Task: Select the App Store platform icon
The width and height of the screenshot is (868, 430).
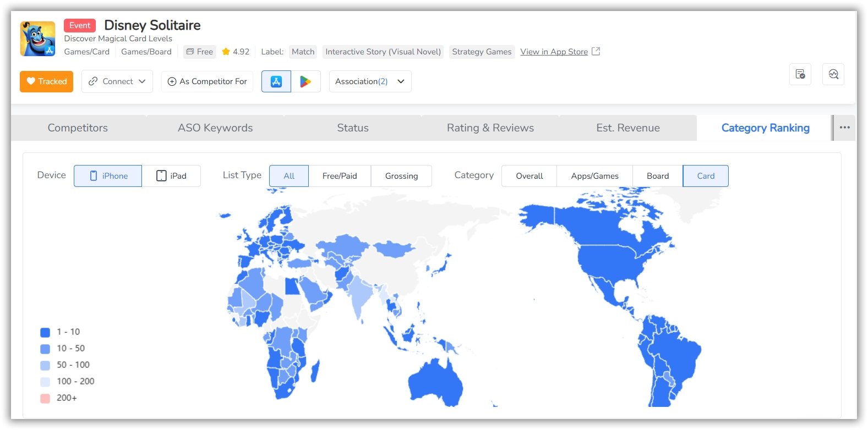Action: point(276,81)
